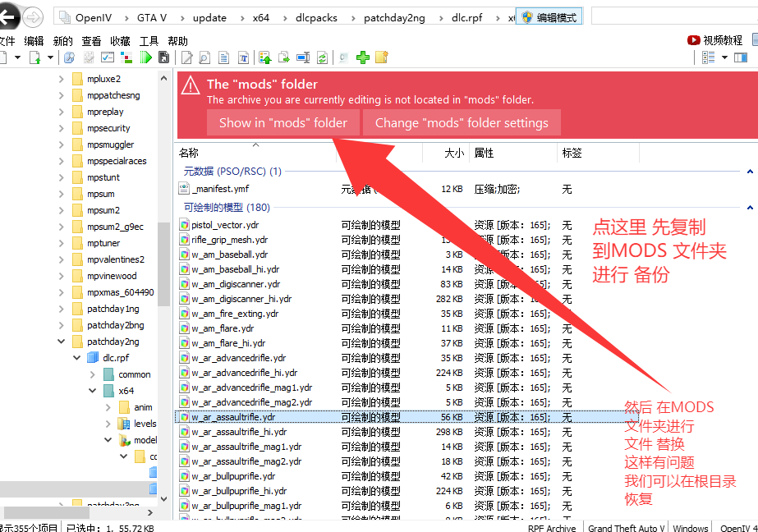Click the view file magnifier document icon

(x=204, y=58)
